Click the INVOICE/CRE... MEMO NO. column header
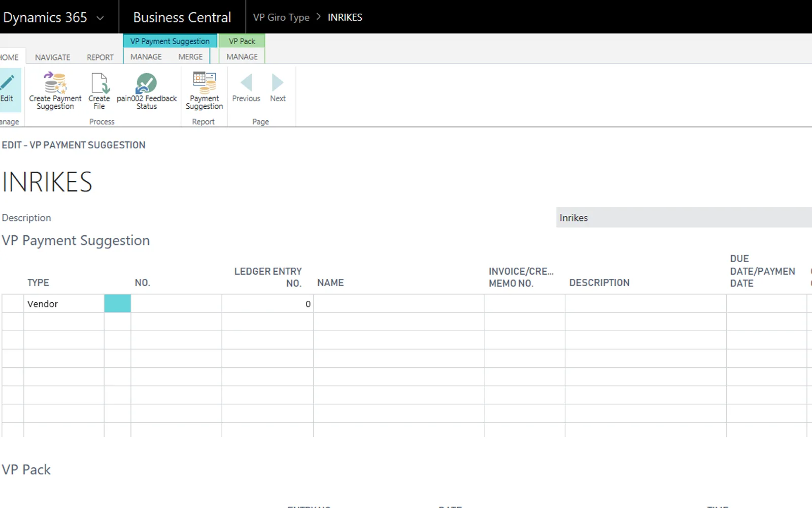The height and width of the screenshot is (508, 812). coord(521,277)
